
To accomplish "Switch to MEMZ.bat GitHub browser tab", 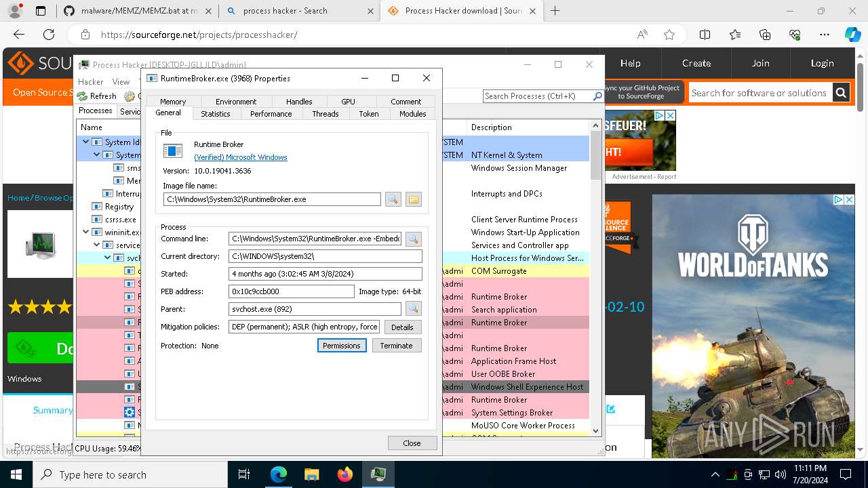I will click(x=139, y=11).
